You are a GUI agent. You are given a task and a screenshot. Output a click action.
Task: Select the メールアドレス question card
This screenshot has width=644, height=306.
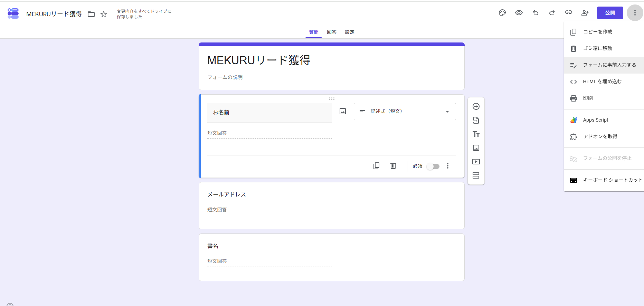pyautogui.click(x=332, y=206)
